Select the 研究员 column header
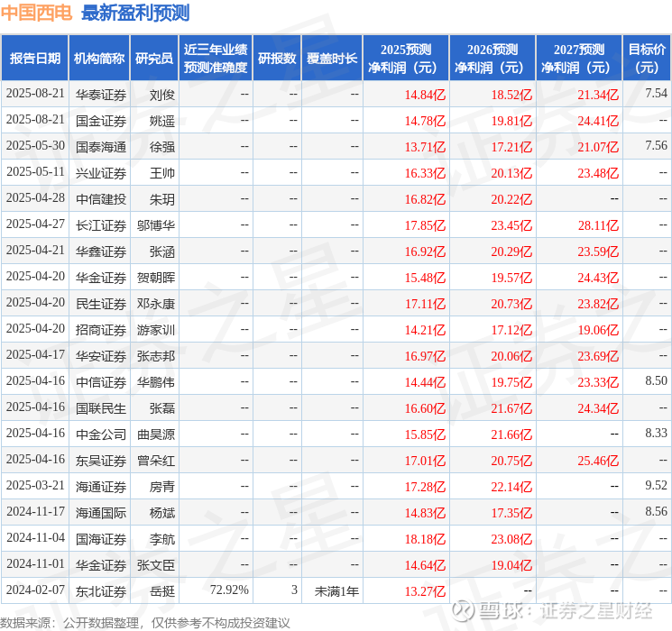 coord(154,59)
